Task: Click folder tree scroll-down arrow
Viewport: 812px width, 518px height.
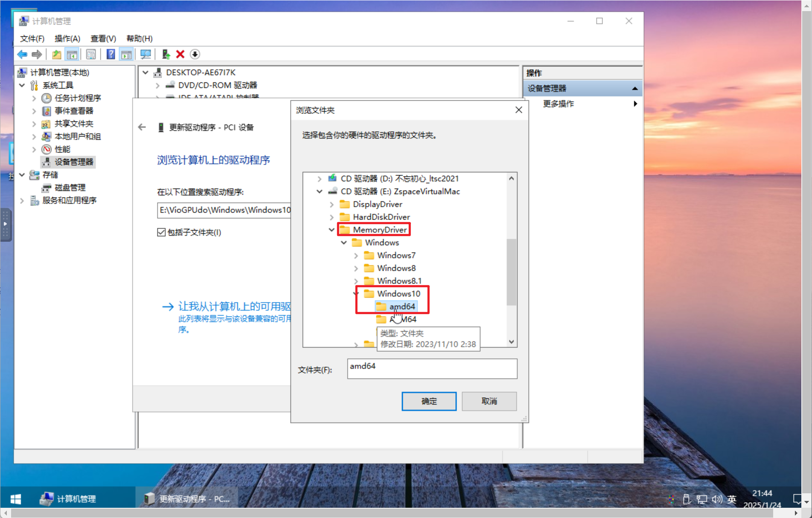Action: coord(512,342)
